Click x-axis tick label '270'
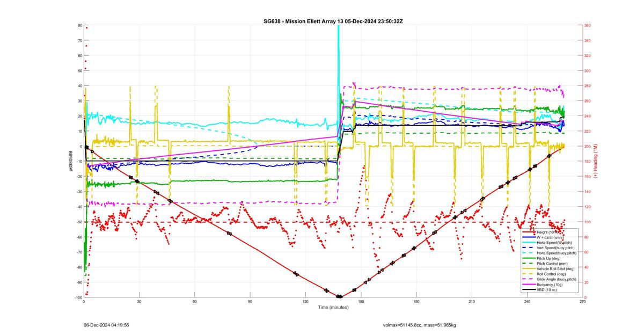Image resolution: width=644 pixels, height=334 pixels. pyautogui.click(x=582, y=302)
